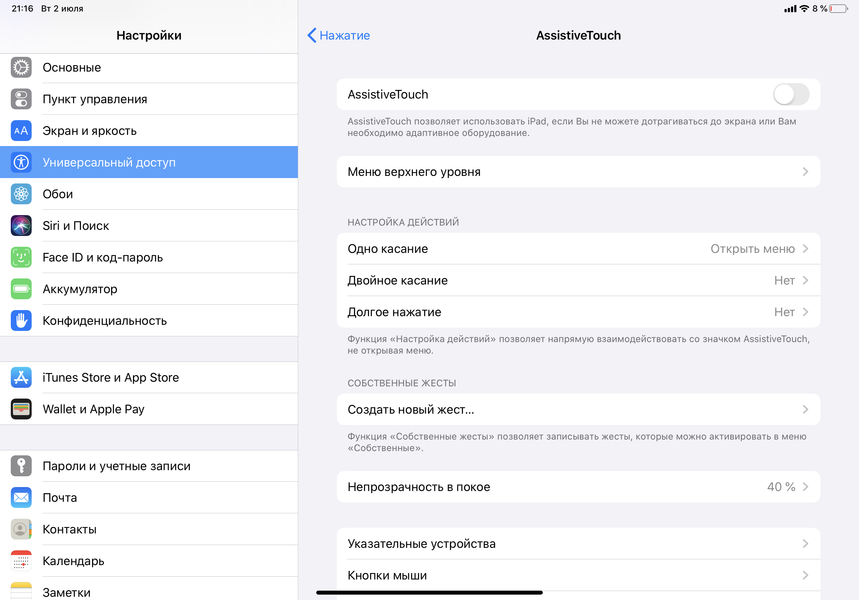
Task: Tap the Wallet and Apple Pay icon
Action: pyautogui.click(x=22, y=409)
